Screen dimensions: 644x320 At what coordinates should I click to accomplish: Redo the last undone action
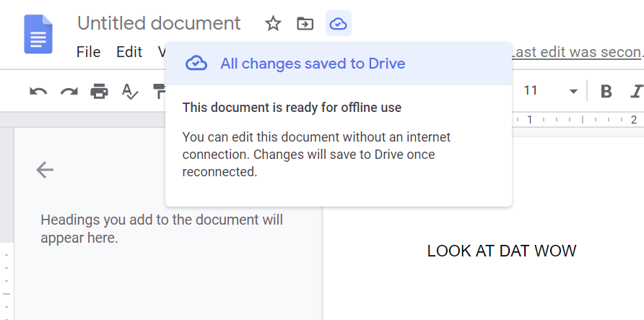pos(69,91)
